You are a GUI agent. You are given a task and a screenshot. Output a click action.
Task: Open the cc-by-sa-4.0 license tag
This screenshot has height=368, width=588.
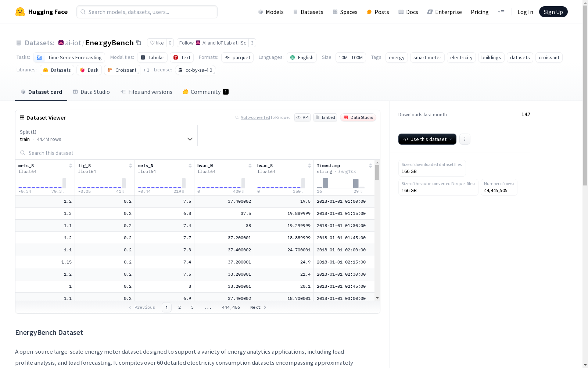[195, 70]
